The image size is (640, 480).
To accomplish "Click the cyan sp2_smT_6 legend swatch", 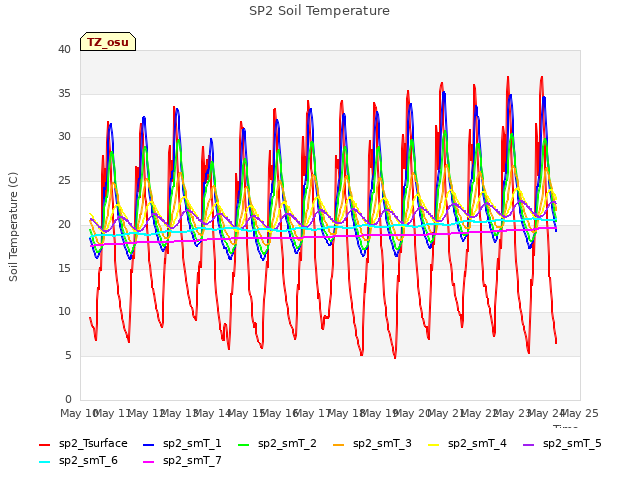I will coord(44,462).
